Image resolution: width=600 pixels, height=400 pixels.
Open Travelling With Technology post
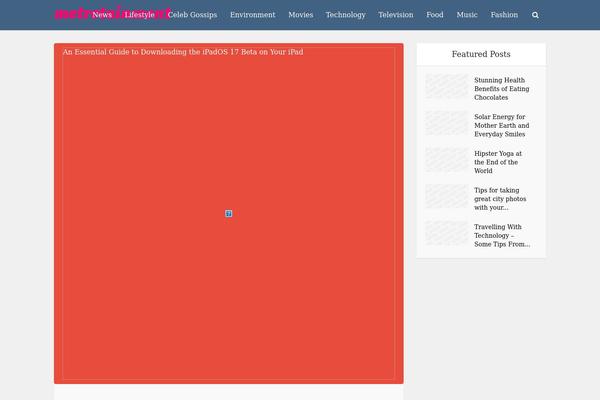[x=502, y=236]
